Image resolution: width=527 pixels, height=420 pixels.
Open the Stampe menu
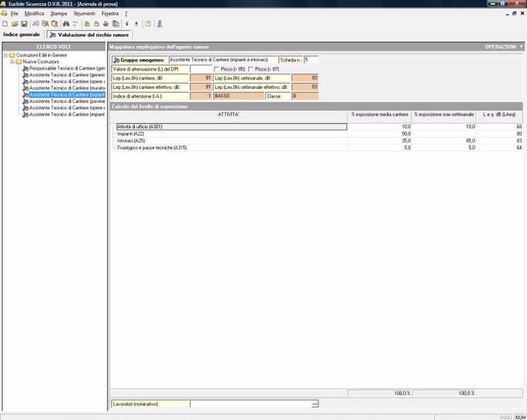tap(58, 13)
